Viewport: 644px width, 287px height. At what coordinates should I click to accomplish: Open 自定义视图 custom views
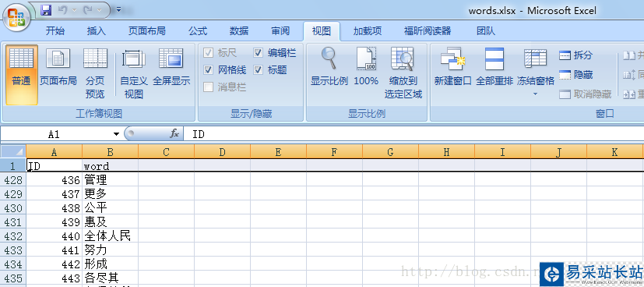133,74
